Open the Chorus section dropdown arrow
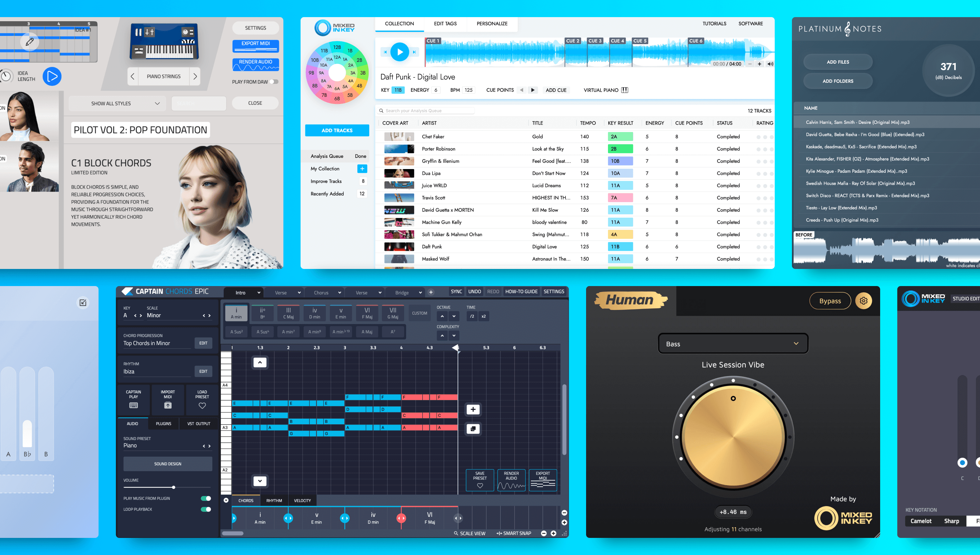The height and width of the screenshot is (555, 980). tap(339, 293)
